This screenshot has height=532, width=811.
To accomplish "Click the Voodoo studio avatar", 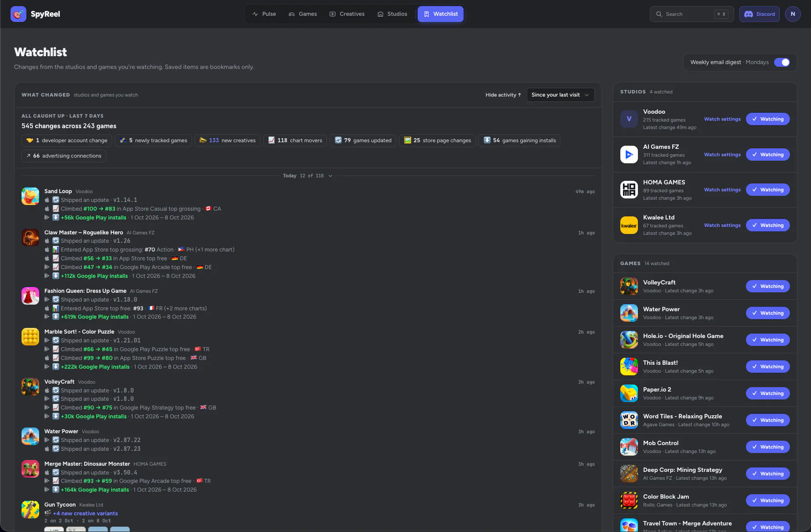I will point(629,119).
